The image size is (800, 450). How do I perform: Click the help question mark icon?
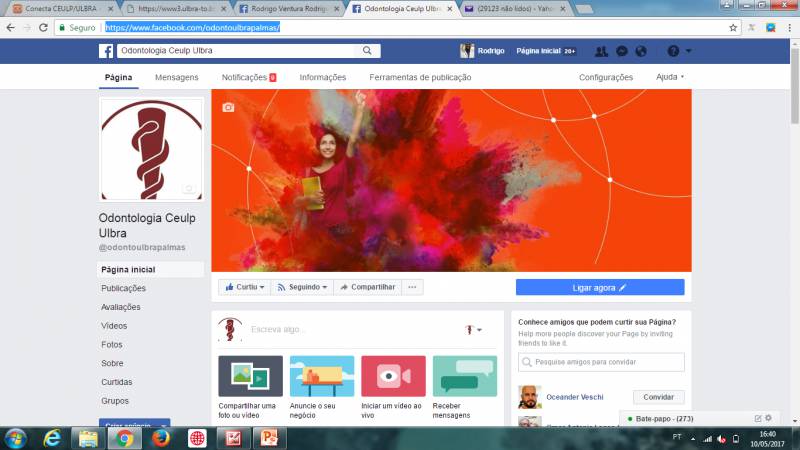[x=673, y=51]
